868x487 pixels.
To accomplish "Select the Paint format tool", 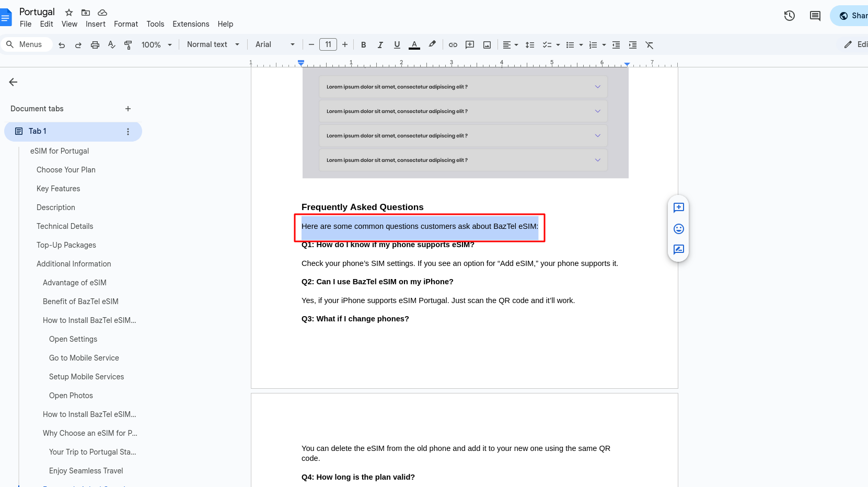I will (x=128, y=45).
